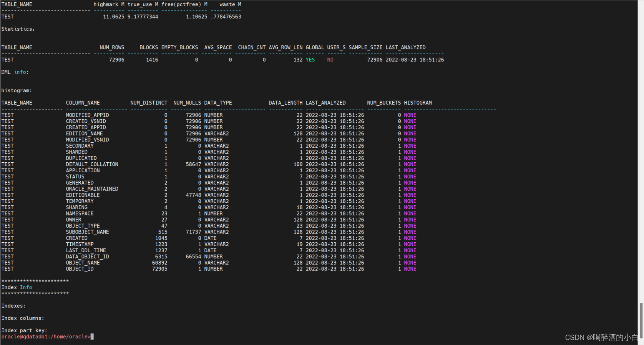Screen dimensions: 644x345
Task: Select the "NUM_DISTINCT" header
Action: pos(149,103)
